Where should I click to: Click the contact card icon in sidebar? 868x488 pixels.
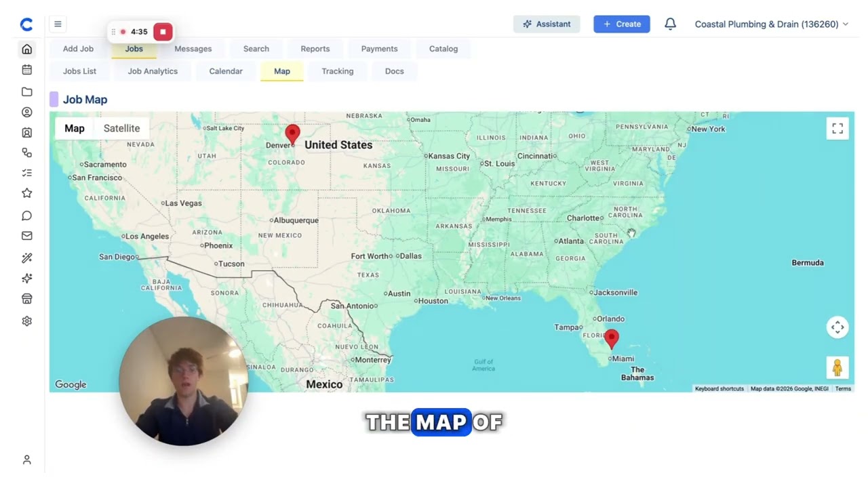click(26, 133)
